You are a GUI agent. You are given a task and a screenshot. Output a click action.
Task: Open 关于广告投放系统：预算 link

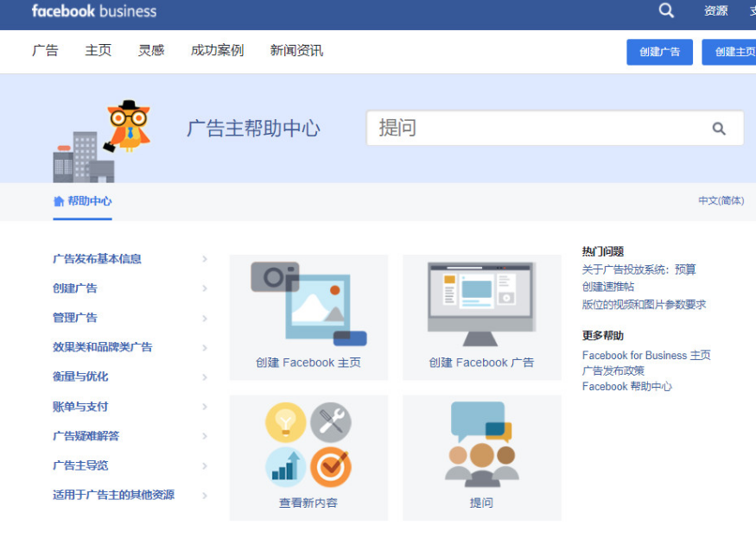638,269
